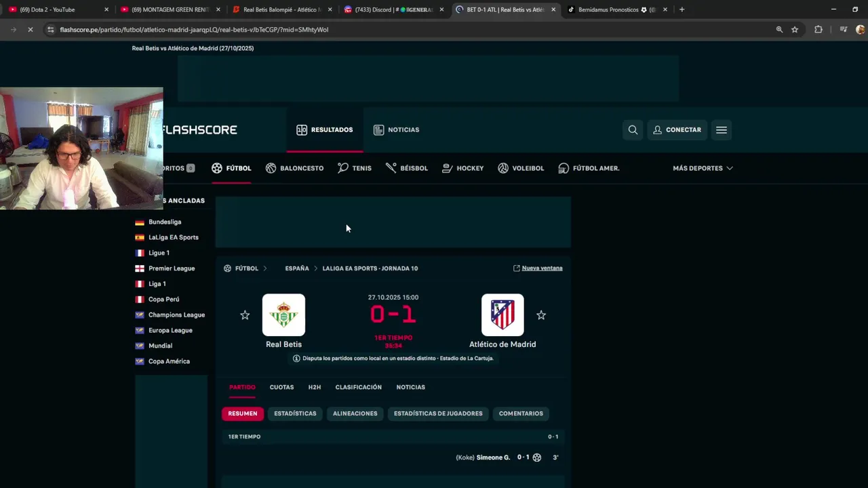Screen dimensions: 868x488
Task: Click the Flashscore logo
Action: [199, 129]
